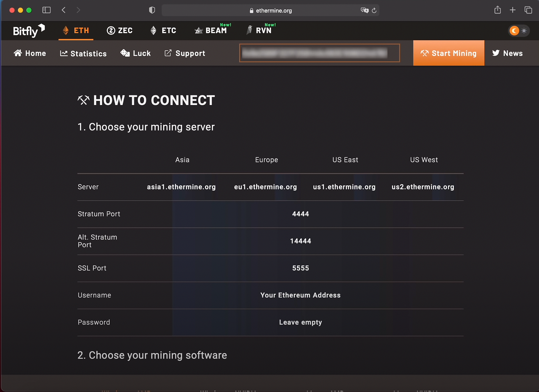
Task: Open the News page
Action: point(507,53)
